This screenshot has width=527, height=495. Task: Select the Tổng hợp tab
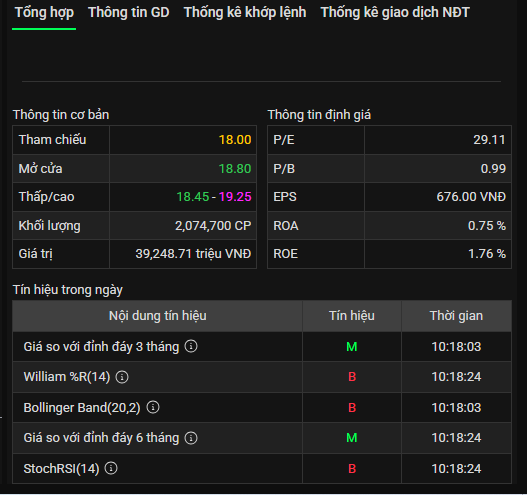44,13
